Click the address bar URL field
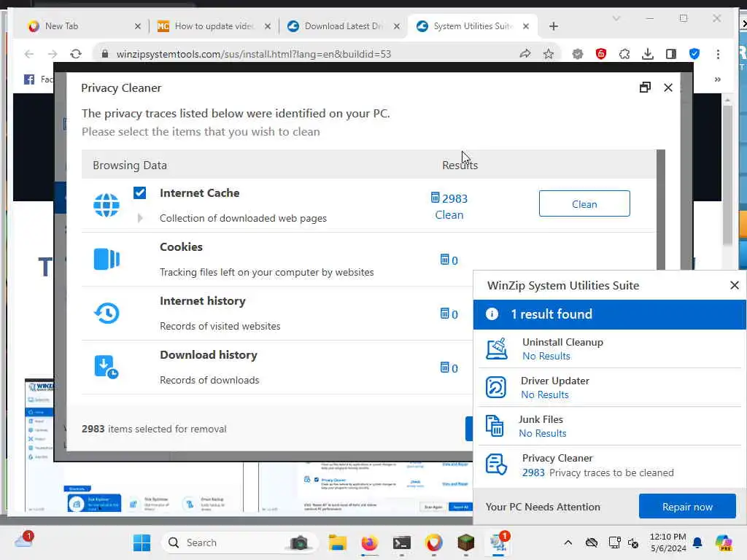 [254, 54]
